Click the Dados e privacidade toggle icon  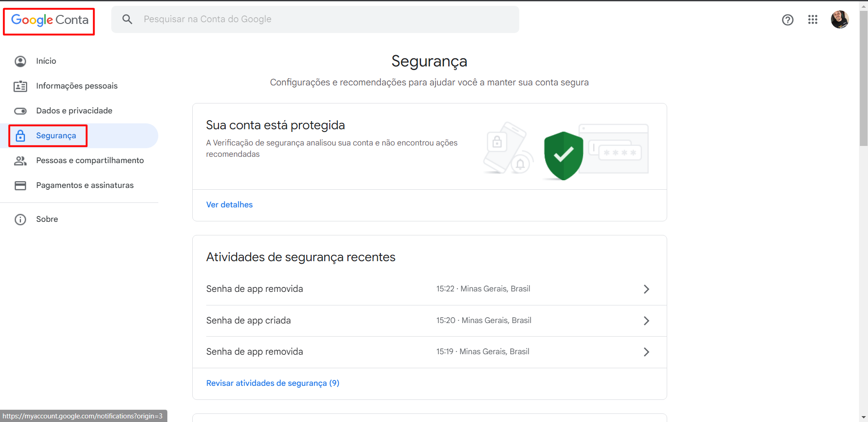coord(20,111)
